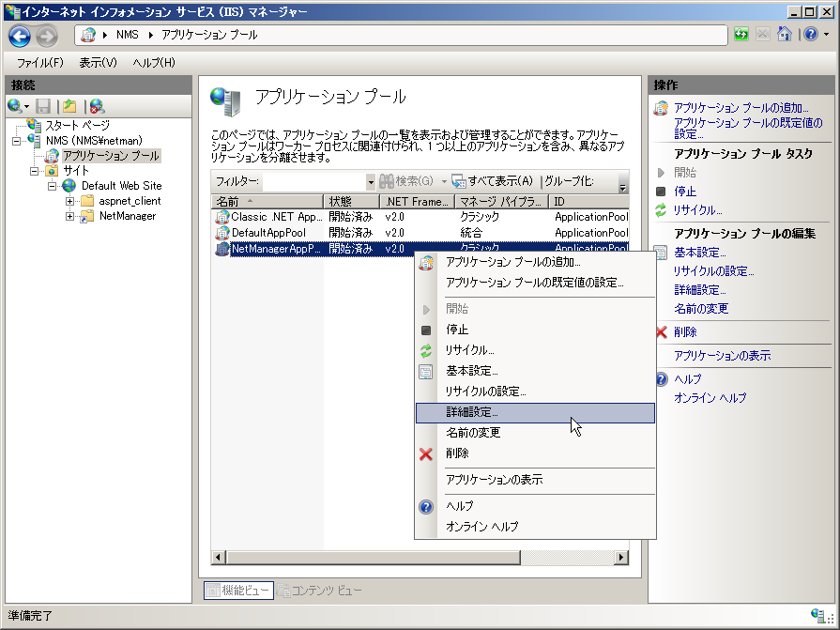Open the toolbar overflow dropdown at filter bar end

click(x=622, y=183)
